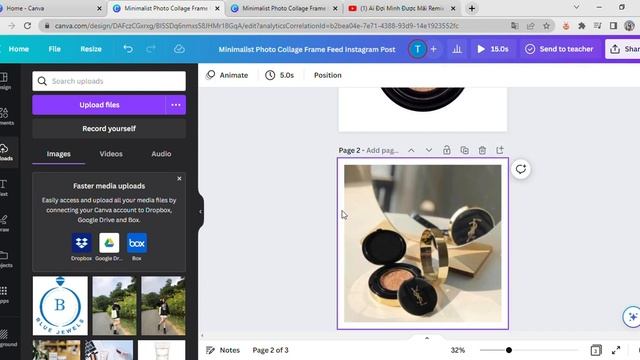Screen dimensions: 640x360
Task: Open the Design sidebar tab
Action: click(x=5, y=80)
